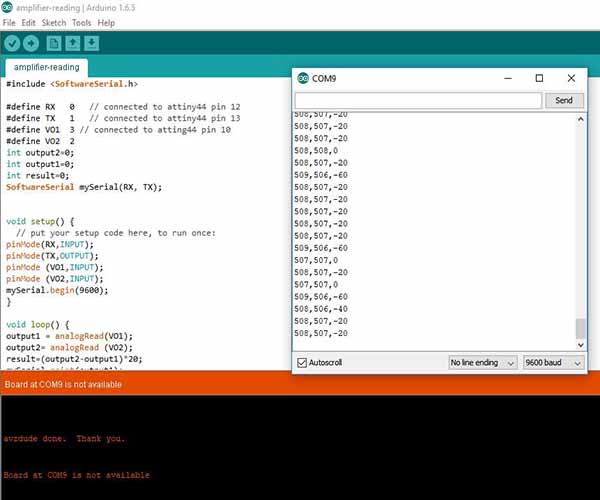Click the serial monitor scrollbar thumb
Image resolution: width=600 pixels, height=500 pixels.
pos(580,329)
